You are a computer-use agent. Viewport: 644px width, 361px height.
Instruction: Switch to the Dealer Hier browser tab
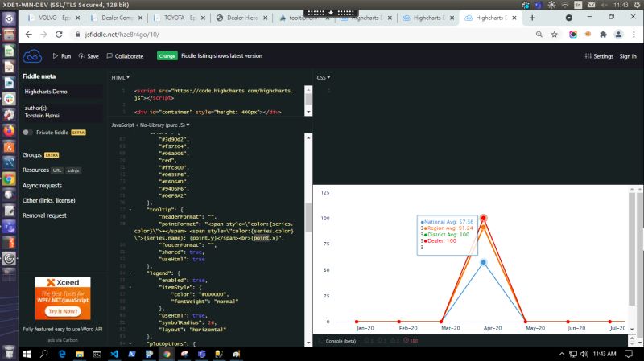pos(242,18)
